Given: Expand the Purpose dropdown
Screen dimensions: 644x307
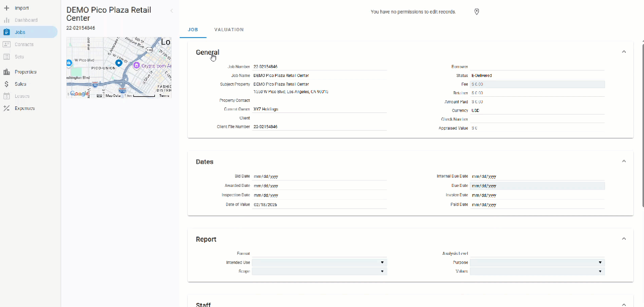Looking at the screenshot, I should (537, 262).
